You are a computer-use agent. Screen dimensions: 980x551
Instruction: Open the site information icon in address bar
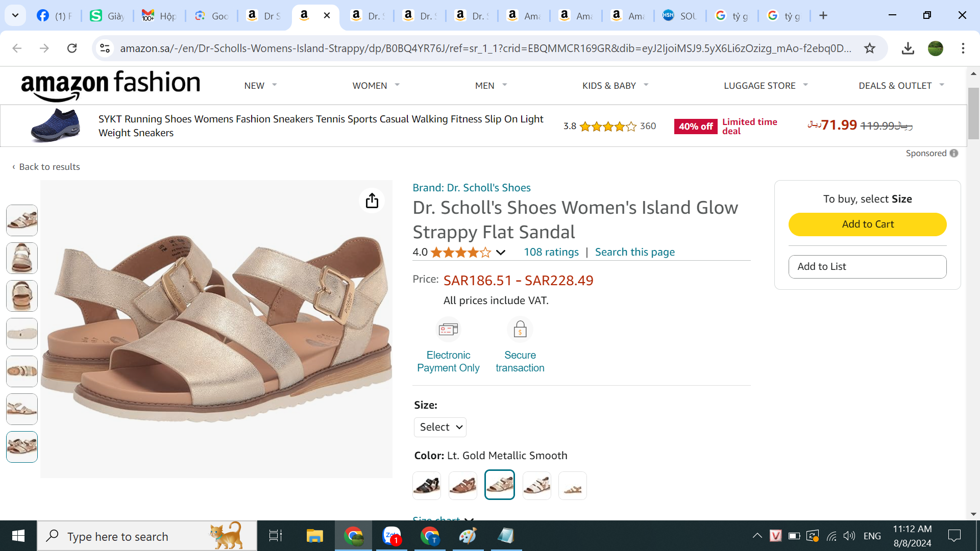[105, 48]
